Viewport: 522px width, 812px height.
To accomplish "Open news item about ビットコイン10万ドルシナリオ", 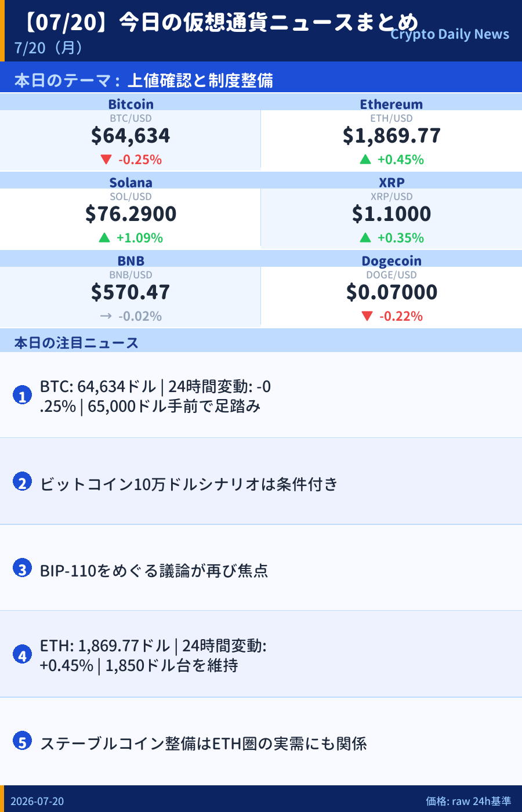I will (261, 481).
